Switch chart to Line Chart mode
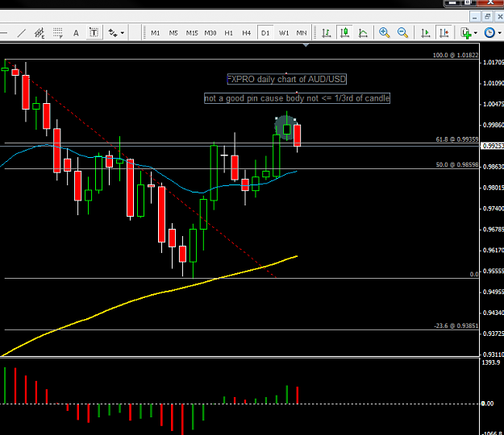This screenshot has height=435, width=504. click(363, 33)
